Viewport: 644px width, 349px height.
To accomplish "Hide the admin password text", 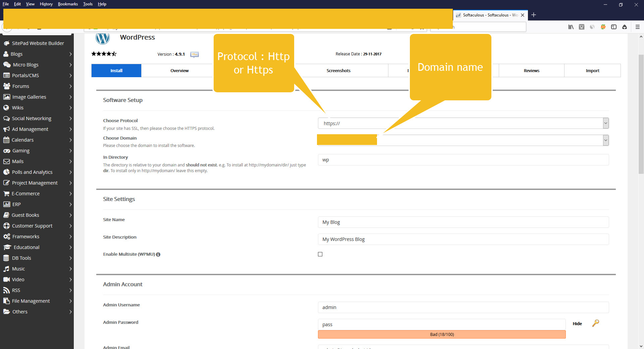I will point(577,324).
